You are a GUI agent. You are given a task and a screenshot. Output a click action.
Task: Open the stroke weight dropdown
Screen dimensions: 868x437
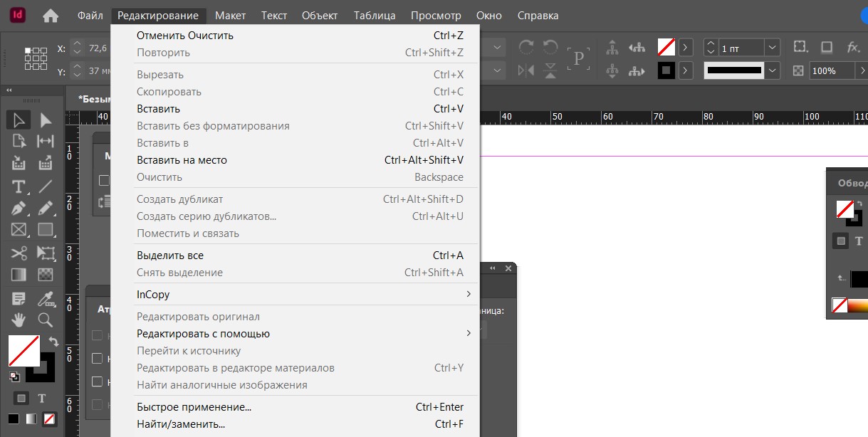(x=773, y=48)
